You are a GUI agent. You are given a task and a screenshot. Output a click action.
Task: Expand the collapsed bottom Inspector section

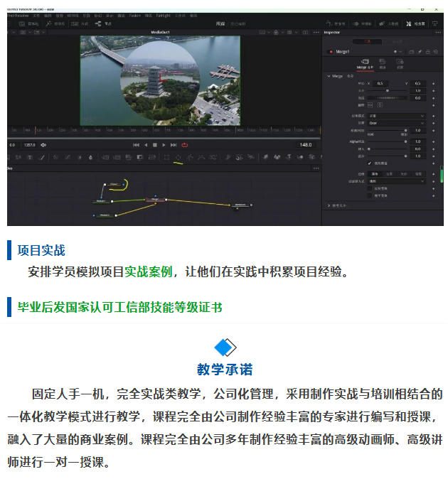tap(329, 205)
